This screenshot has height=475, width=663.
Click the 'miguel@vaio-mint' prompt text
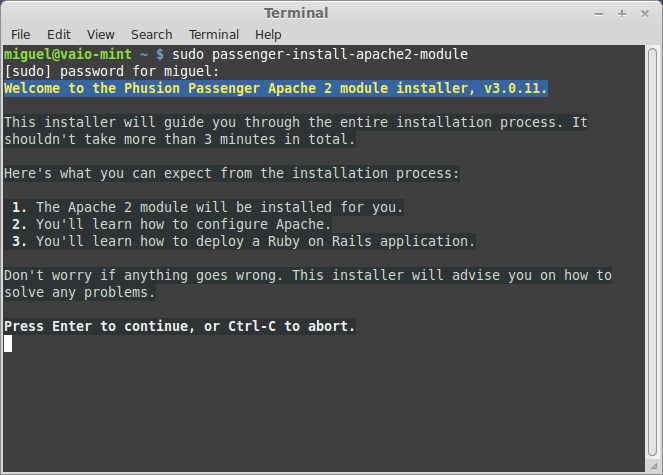pos(68,54)
